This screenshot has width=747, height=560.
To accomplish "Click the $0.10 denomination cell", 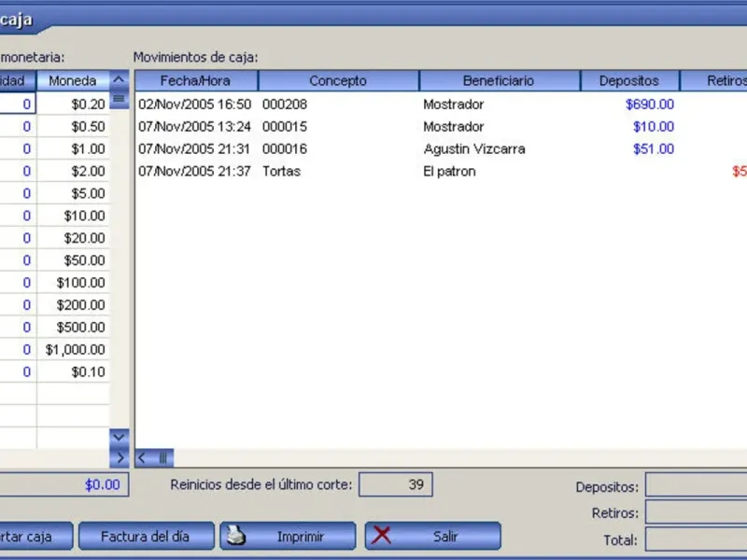I will click(74, 371).
